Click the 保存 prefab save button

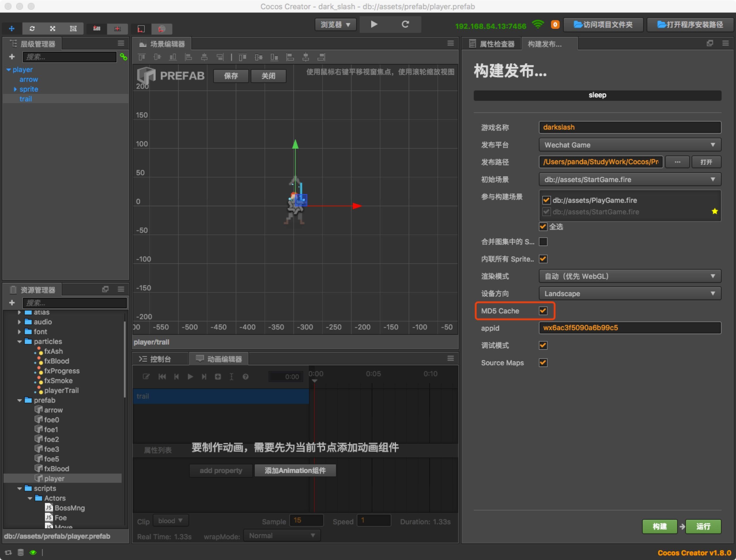pos(231,76)
